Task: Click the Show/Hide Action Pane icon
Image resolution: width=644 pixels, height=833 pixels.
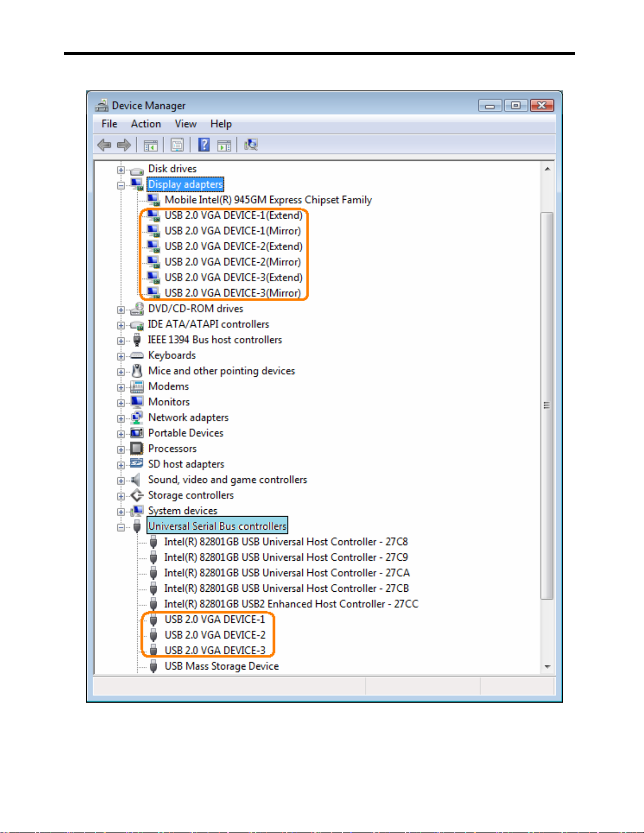Action: click(224, 145)
